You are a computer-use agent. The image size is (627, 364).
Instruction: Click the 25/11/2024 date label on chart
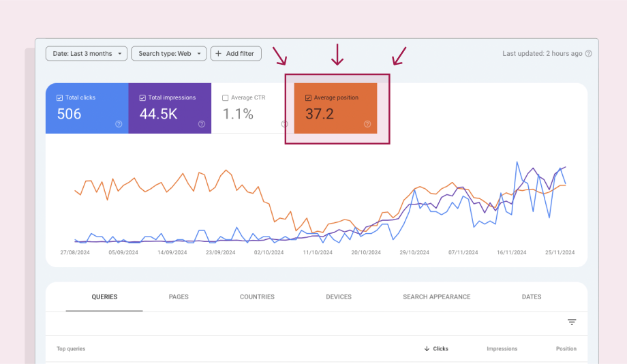click(x=560, y=252)
